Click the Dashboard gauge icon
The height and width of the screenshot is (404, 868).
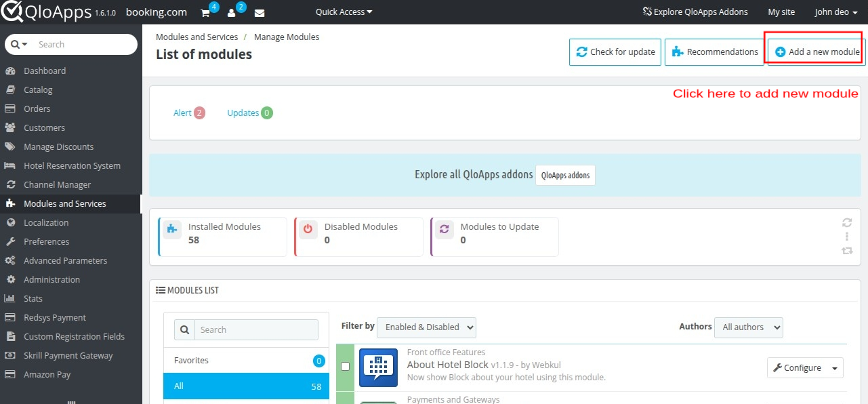click(10, 70)
